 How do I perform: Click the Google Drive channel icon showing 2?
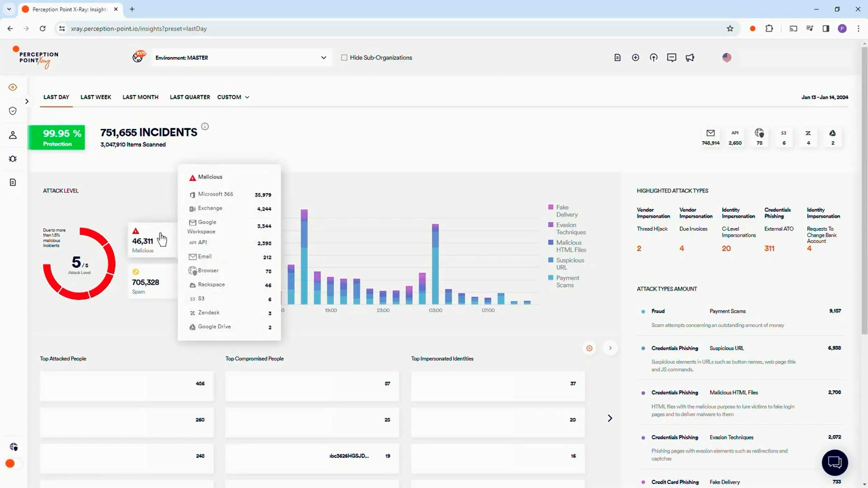(833, 137)
